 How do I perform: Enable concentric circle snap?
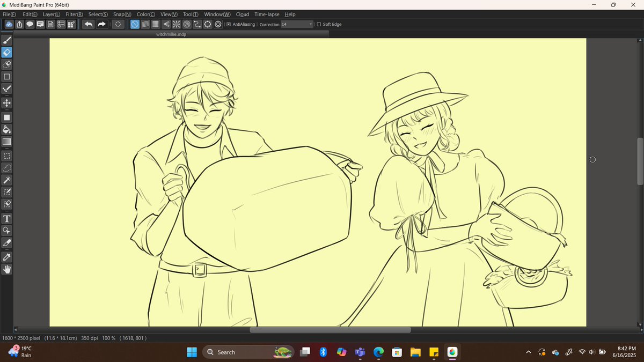coord(187,24)
